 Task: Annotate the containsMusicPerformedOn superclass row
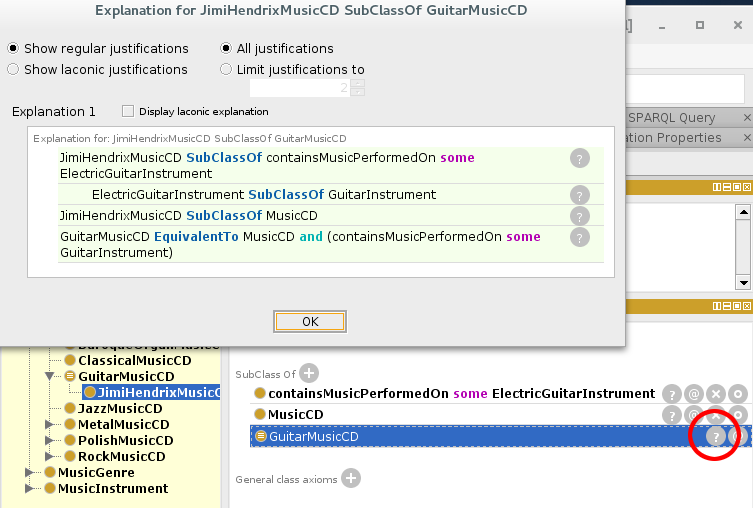(x=694, y=394)
